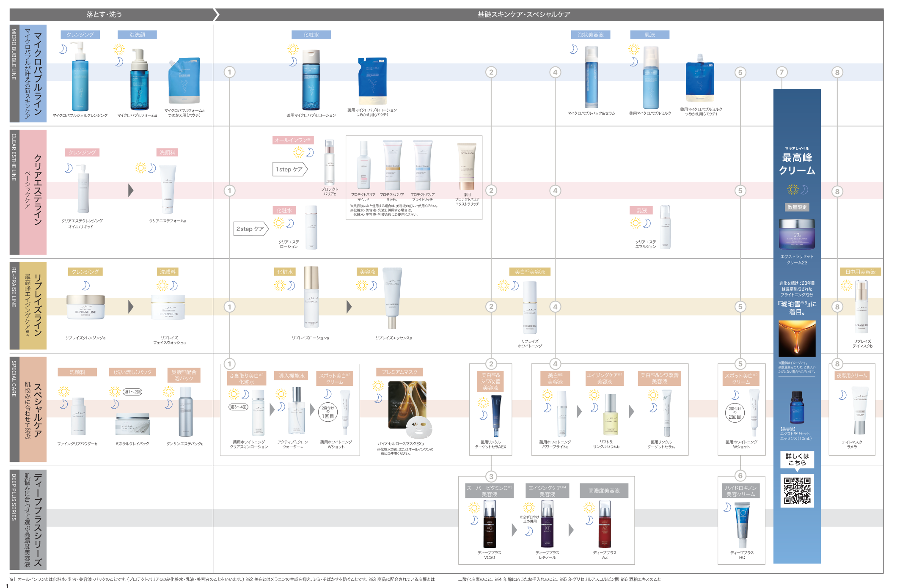Click the sun icon above 薬用マイクロバブルローション
This screenshot has width=897, height=588.
(293, 49)
